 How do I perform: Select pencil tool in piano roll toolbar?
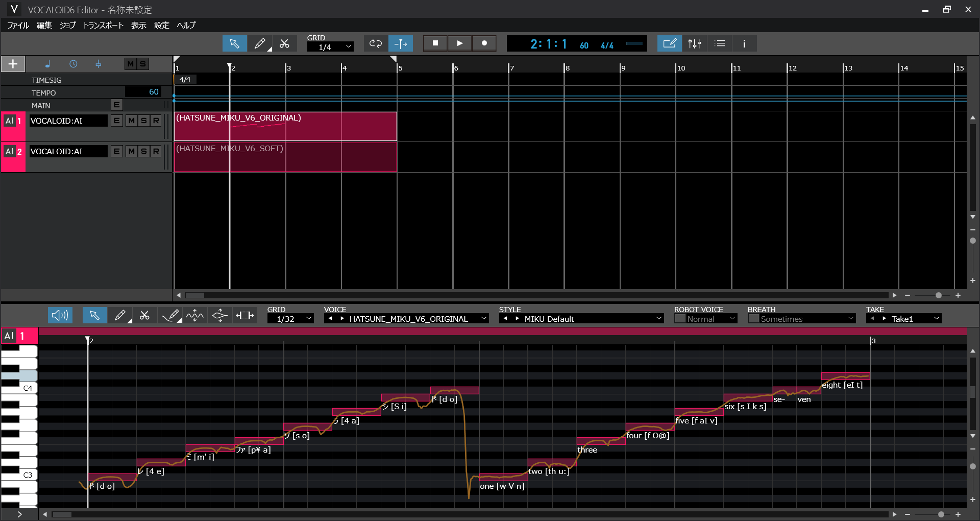[x=120, y=316]
